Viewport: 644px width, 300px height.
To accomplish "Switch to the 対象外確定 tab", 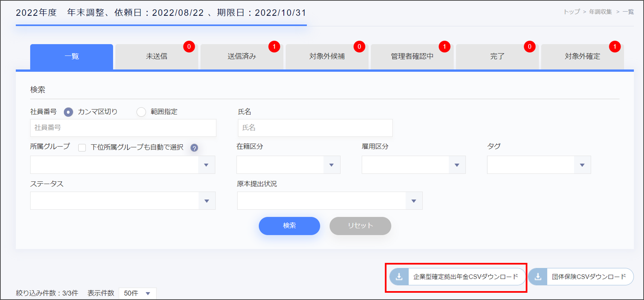I will coord(582,56).
